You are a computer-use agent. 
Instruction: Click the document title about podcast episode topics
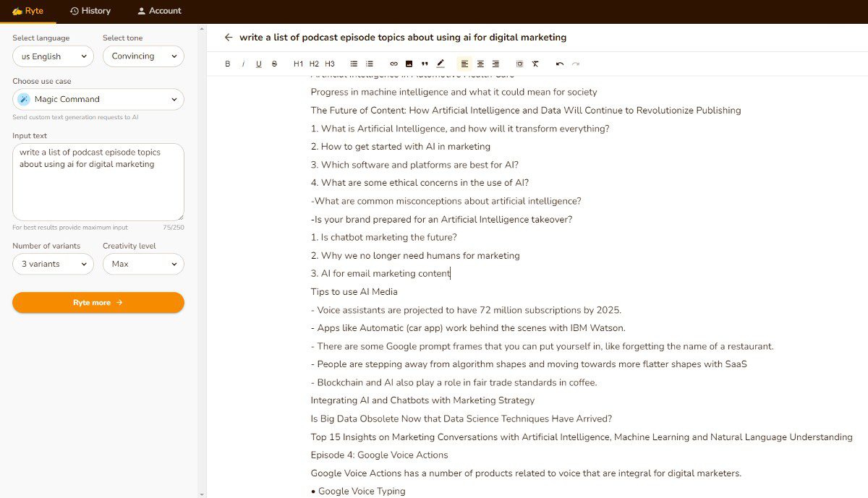click(x=403, y=37)
